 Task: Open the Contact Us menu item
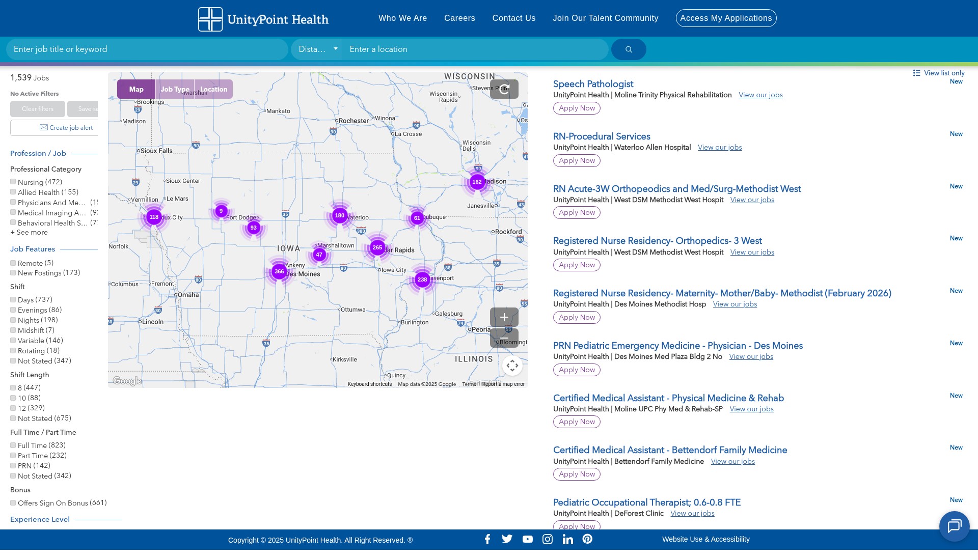coord(514,18)
